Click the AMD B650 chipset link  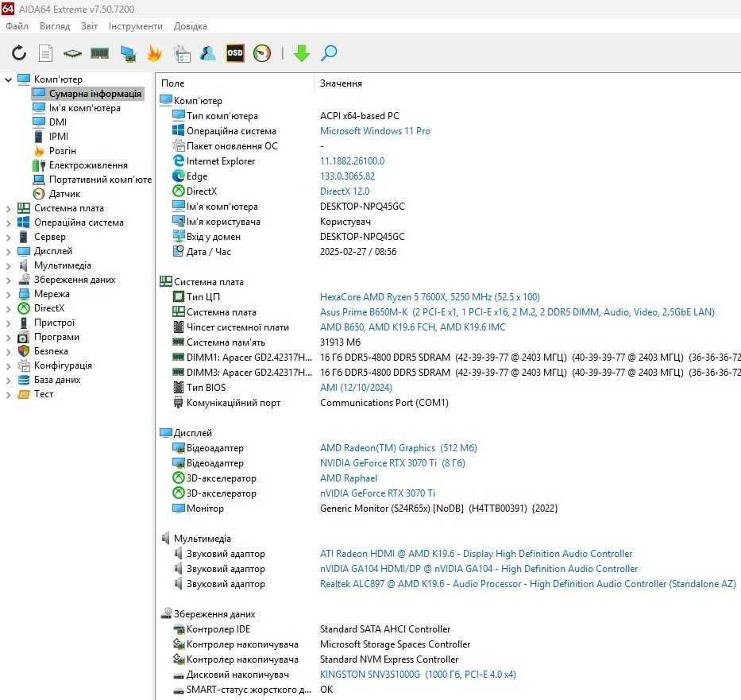point(412,327)
